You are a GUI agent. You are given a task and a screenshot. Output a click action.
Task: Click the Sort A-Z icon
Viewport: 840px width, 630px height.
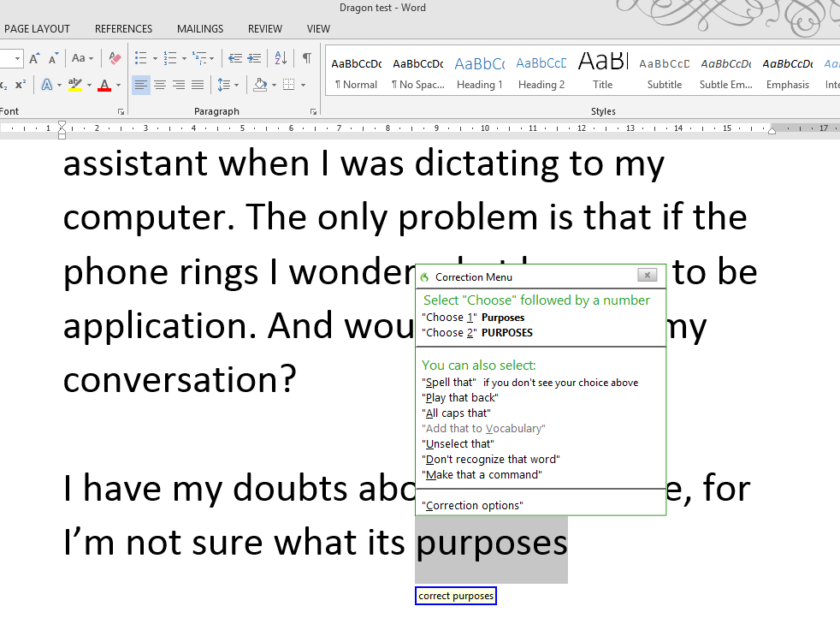[x=280, y=58]
